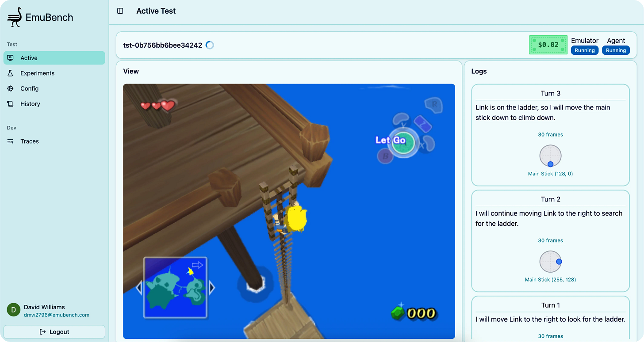This screenshot has width=644, height=342.
Task: Open the Active test page
Action: tap(54, 58)
